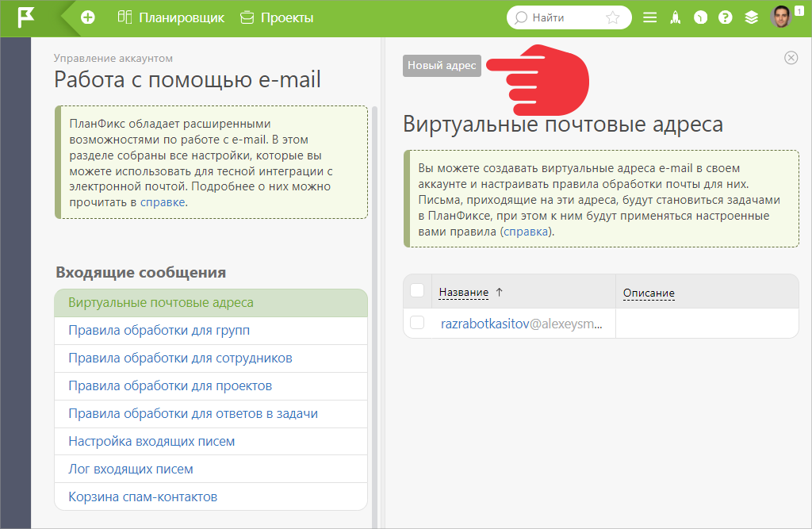Click the rocket icon in header
The image size is (812, 529).
[676, 17]
